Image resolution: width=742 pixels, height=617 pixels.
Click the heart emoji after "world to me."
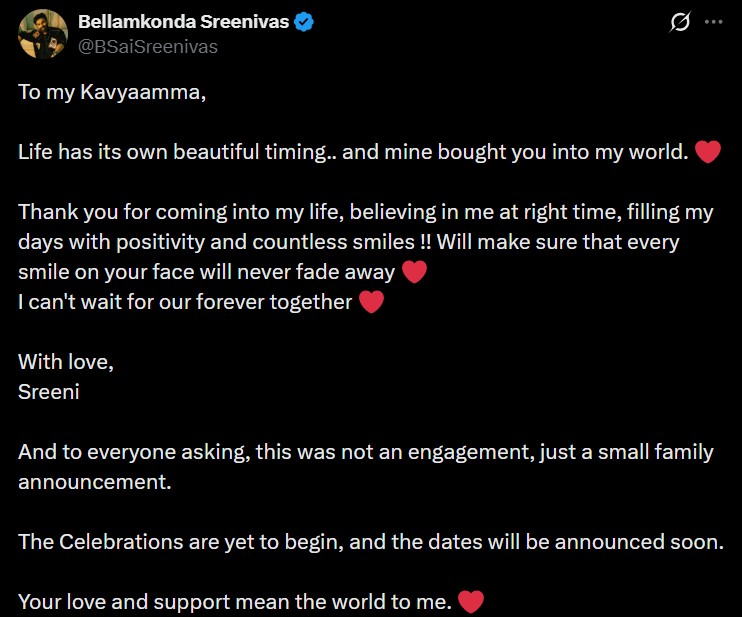coord(470,602)
